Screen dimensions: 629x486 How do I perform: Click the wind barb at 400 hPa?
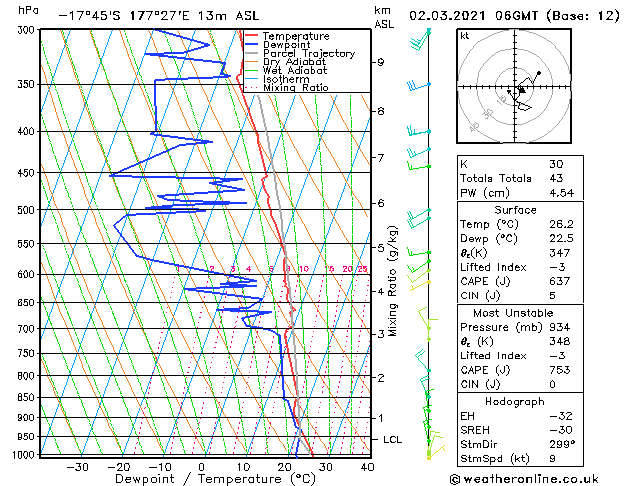(x=418, y=131)
